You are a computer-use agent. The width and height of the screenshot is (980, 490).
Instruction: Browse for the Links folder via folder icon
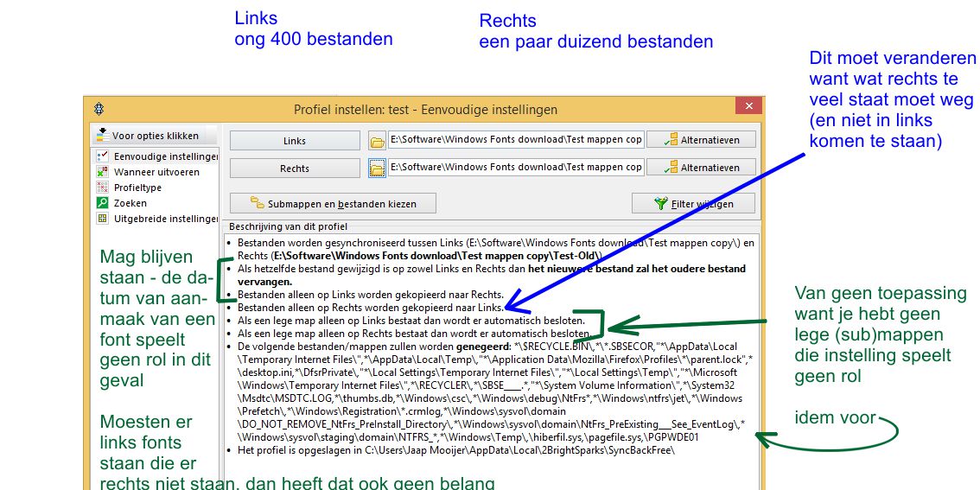[x=377, y=140]
